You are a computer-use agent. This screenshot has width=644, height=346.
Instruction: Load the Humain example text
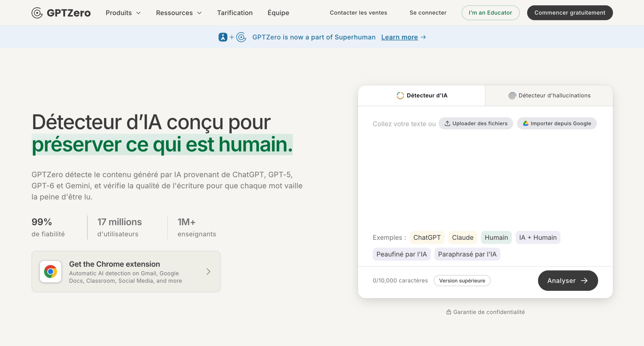tap(496, 238)
